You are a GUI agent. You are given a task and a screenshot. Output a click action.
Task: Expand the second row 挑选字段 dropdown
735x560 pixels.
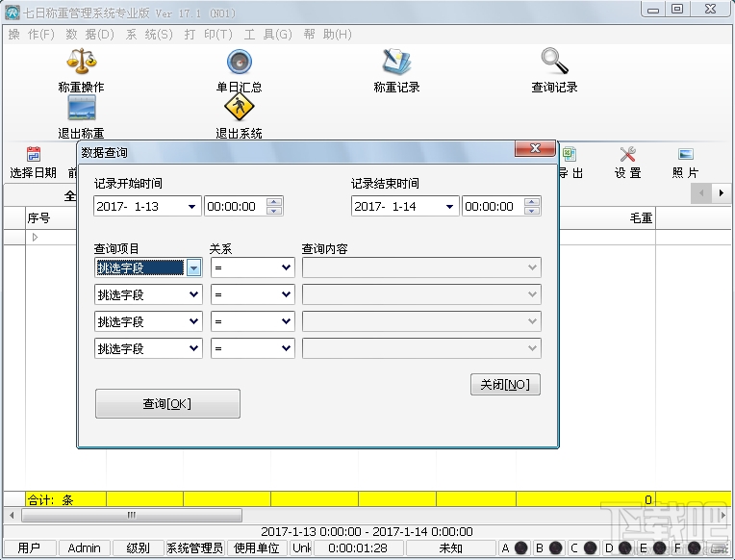point(193,294)
